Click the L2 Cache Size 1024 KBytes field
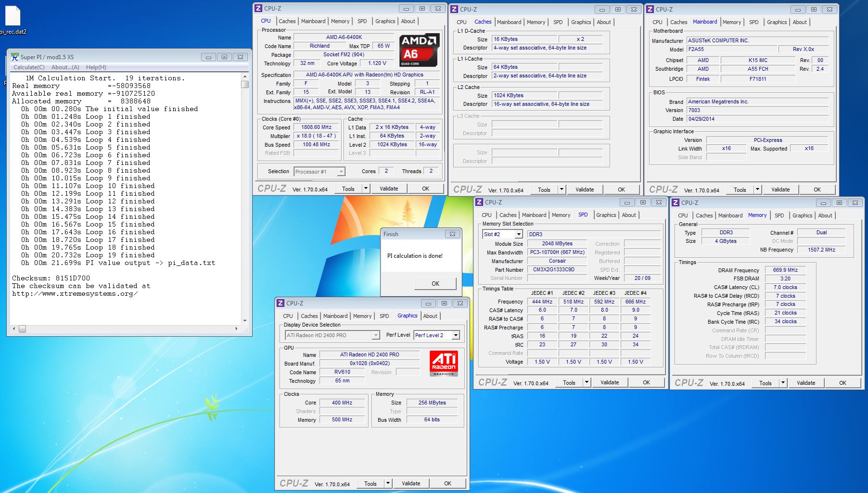The width and height of the screenshot is (868, 493). [x=524, y=96]
